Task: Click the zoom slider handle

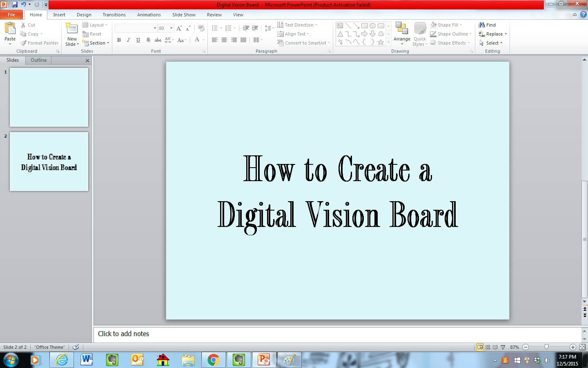Action: click(x=546, y=347)
